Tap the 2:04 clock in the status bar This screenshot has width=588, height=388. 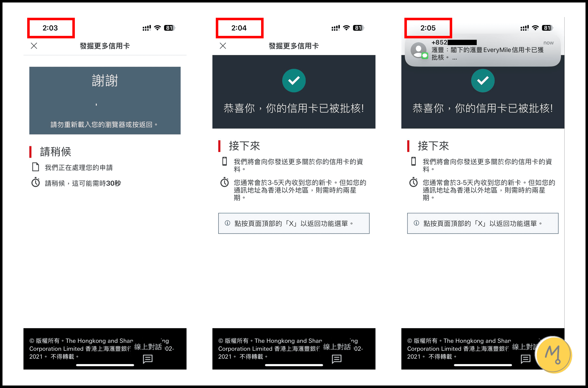click(239, 28)
